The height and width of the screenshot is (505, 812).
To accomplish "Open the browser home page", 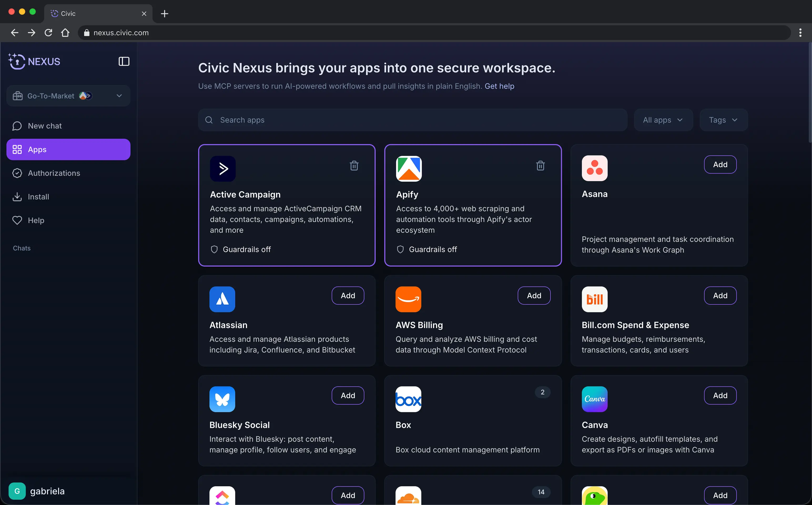I will pyautogui.click(x=65, y=33).
